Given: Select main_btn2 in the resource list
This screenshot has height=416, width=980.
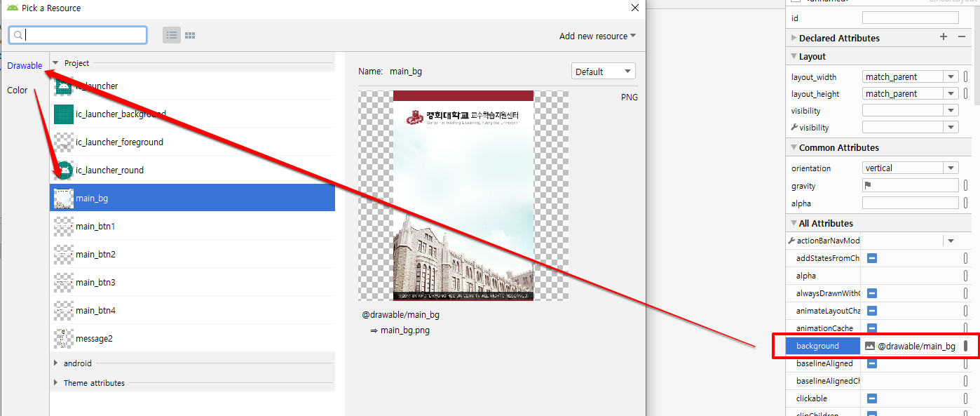Looking at the screenshot, I should (192, 254).
